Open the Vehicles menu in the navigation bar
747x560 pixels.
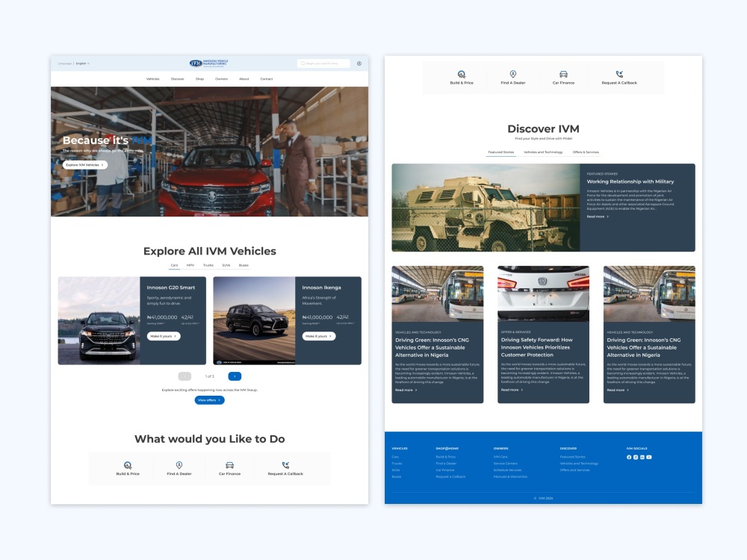click(x=153, y=79)
